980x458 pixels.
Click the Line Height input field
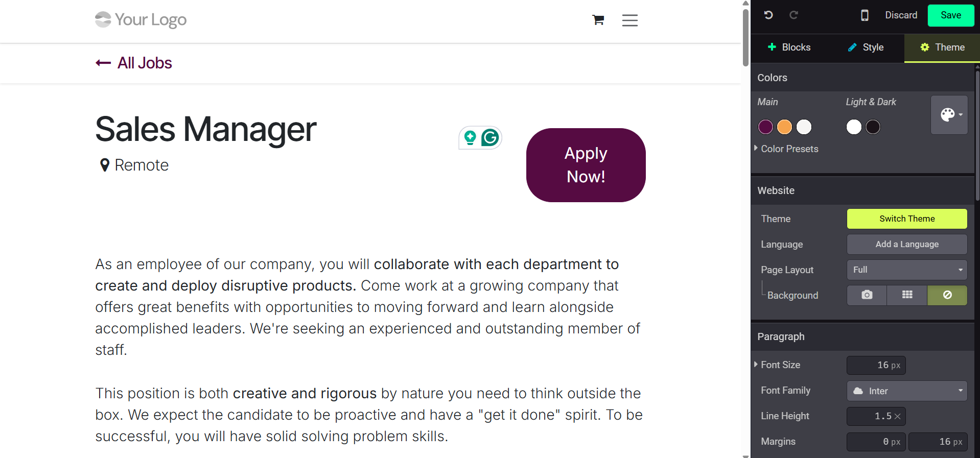pos(876,416)
